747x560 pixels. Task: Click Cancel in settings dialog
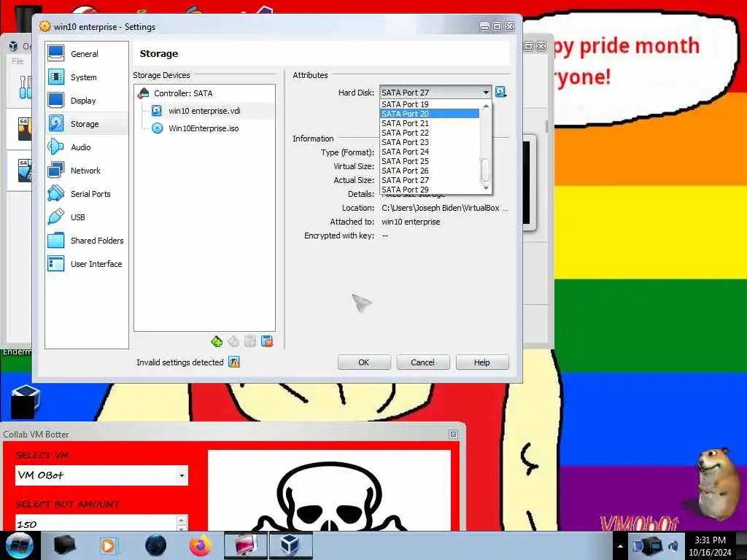click(x=422, y=362)
